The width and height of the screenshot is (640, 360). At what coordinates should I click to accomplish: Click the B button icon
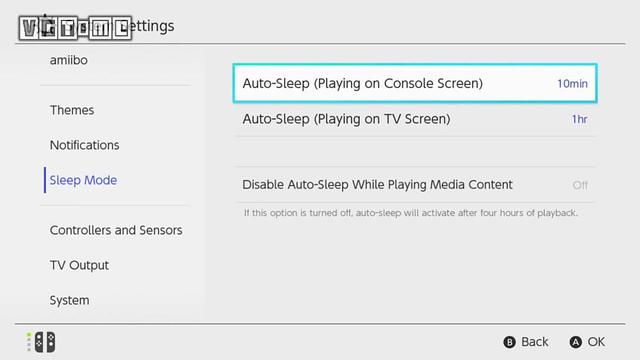(509, 342)
